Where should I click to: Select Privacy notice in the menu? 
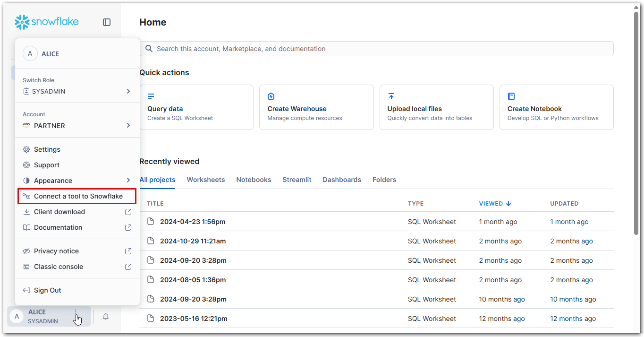77,251
